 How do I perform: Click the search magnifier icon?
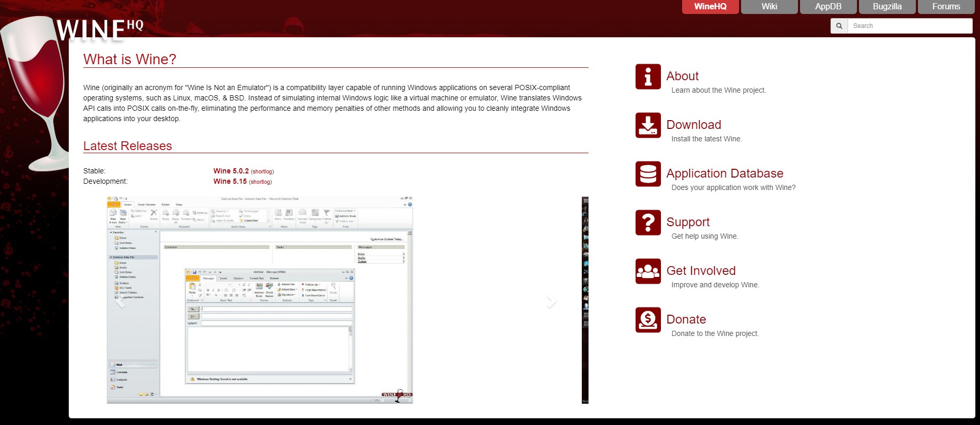click(x=839, y=26)
